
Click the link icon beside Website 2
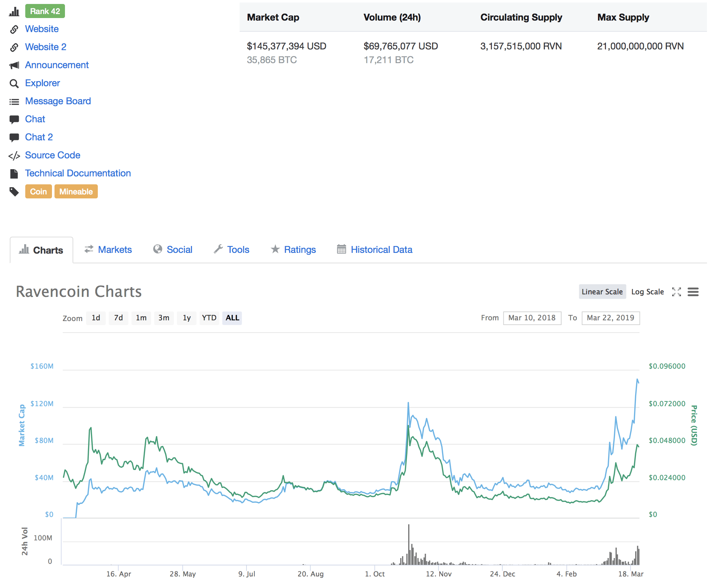tap(14, 47)
